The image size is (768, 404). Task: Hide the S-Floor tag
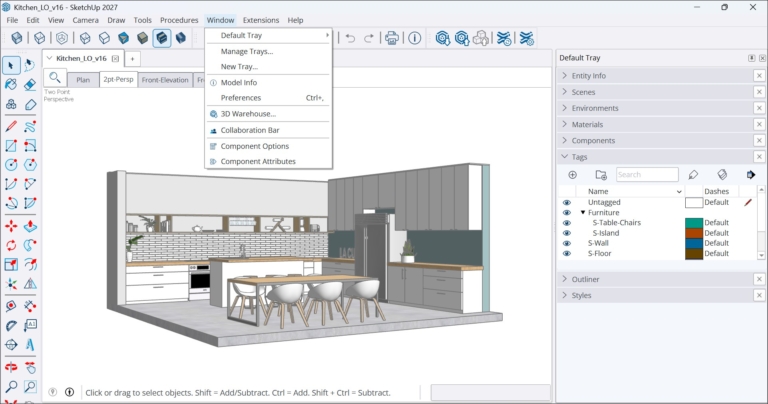pos(567,254)
